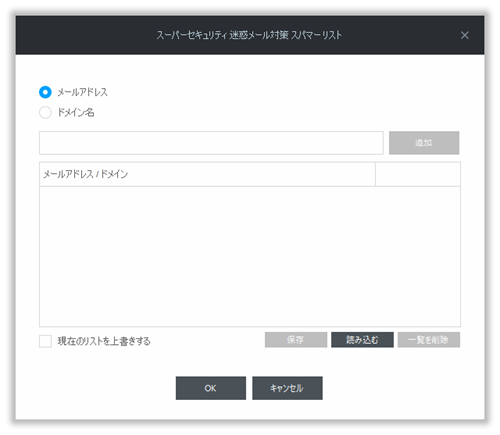Click the メールアドレス radio label text
The height and width of the screenshot is (435, 500).
click(x=82, y=92)
